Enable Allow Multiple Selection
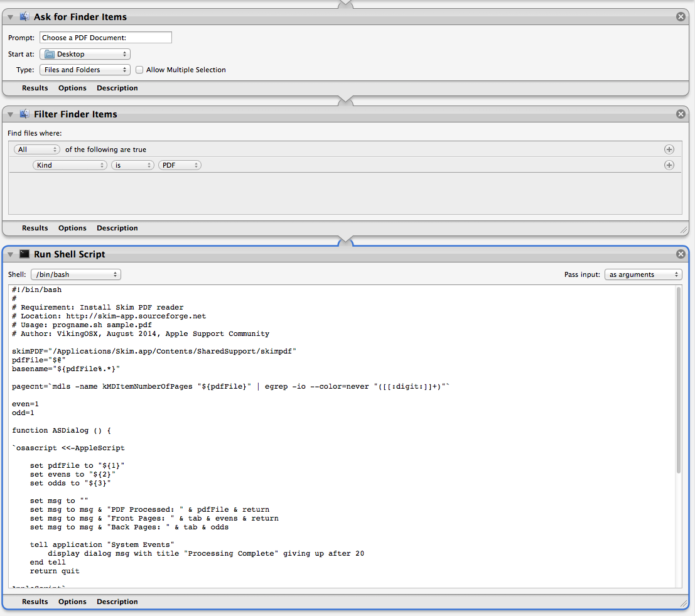Viewport: 695px width, 616px height. (139, 70)
